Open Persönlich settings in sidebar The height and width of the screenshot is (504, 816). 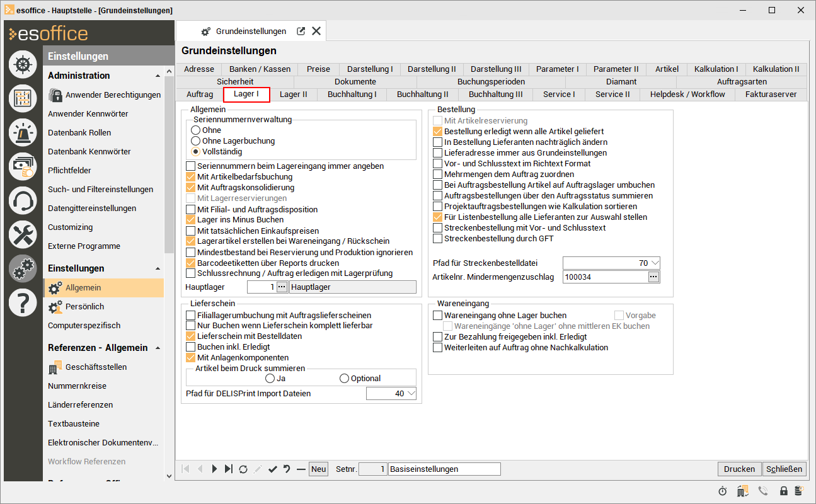pos(76,307)
